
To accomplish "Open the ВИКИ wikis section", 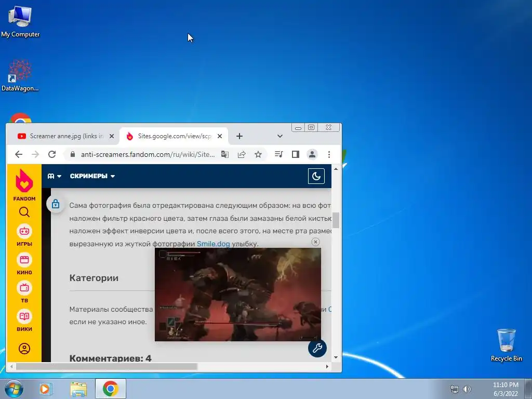I will pyautogui.click(x=24, y=320).
